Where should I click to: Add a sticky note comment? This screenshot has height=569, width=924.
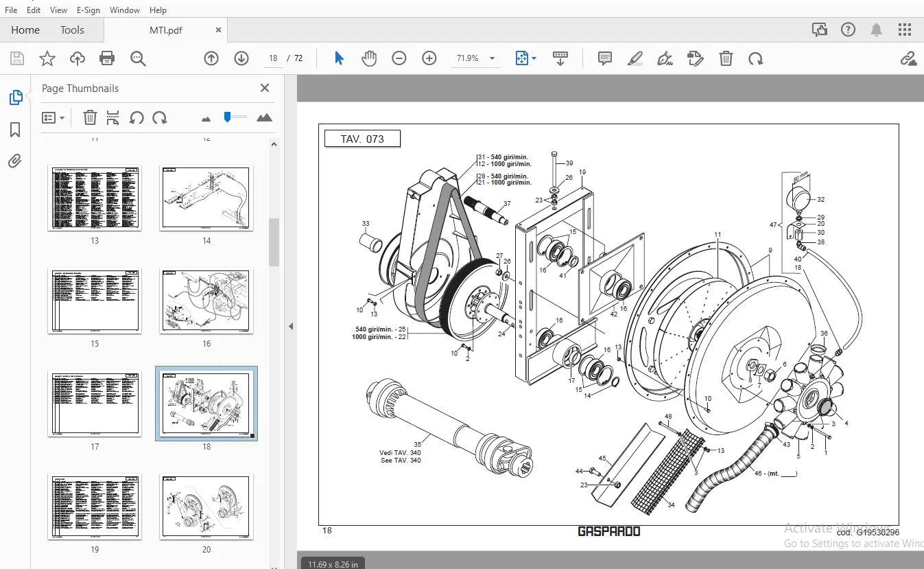pyautogui.click(x=605, y=59)
